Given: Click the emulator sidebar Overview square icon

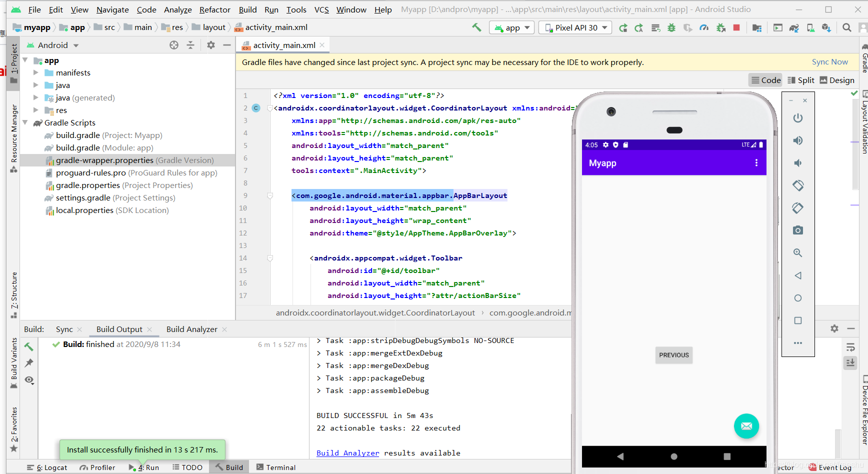Looking at the screenshot, I should (x=798, y=320).
